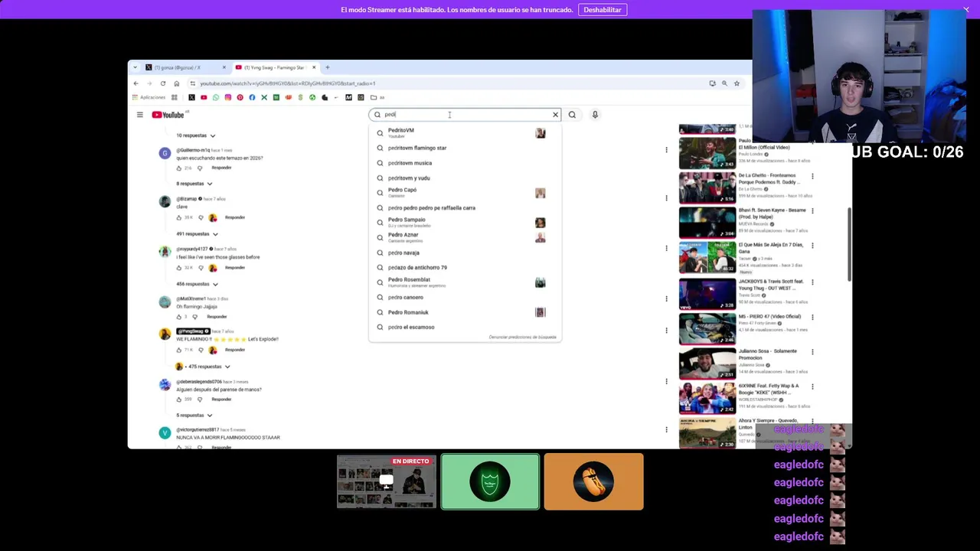Reply to Guillermo-m1q's comment

[x=221, y=168]
